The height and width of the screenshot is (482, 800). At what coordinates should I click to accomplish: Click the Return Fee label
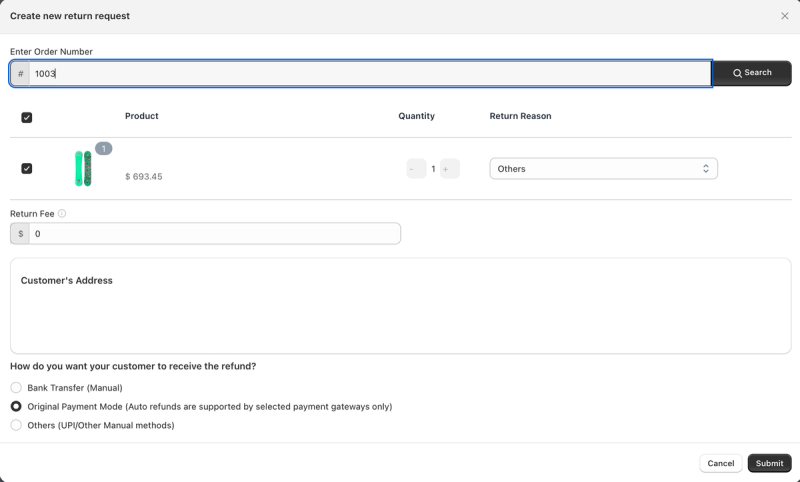pos(32,214)
